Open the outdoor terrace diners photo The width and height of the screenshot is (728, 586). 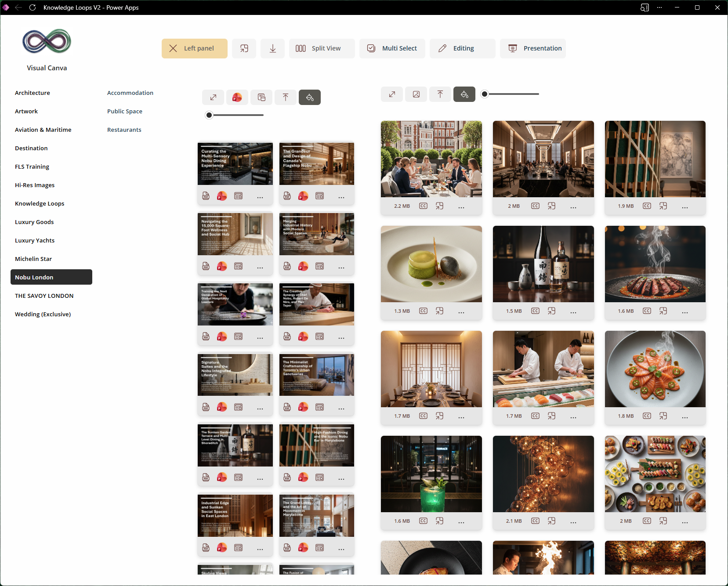(x=431, y=159)
